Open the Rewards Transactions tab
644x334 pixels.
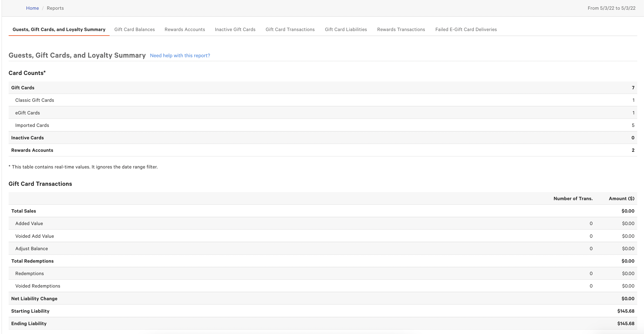coord(401,30)
